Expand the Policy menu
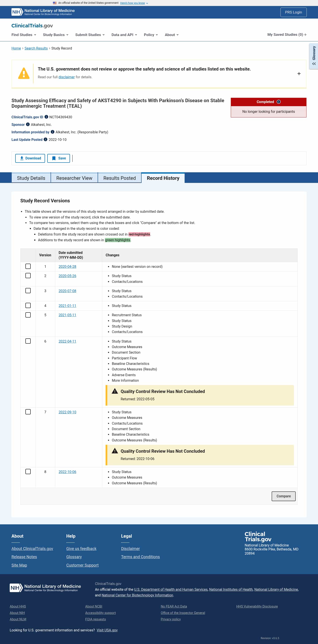The image size is (318, 644). (151, 35)
